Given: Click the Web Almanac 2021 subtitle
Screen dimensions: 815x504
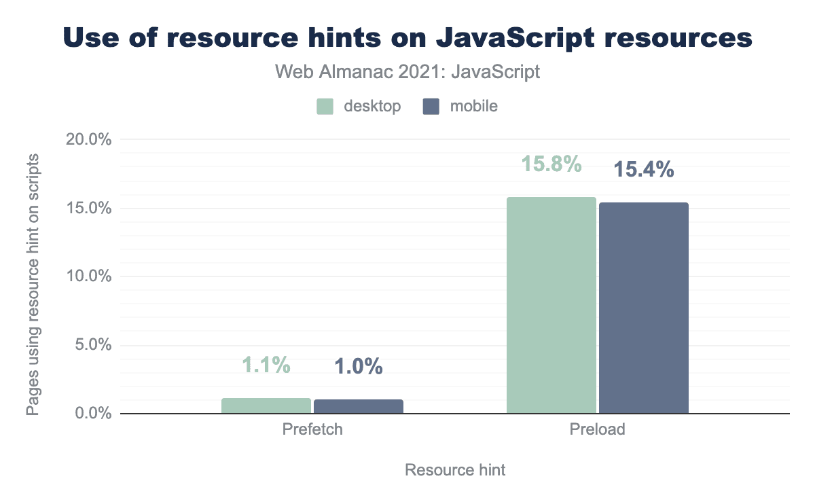Looking at the screenshot, I should click(407, 72).
